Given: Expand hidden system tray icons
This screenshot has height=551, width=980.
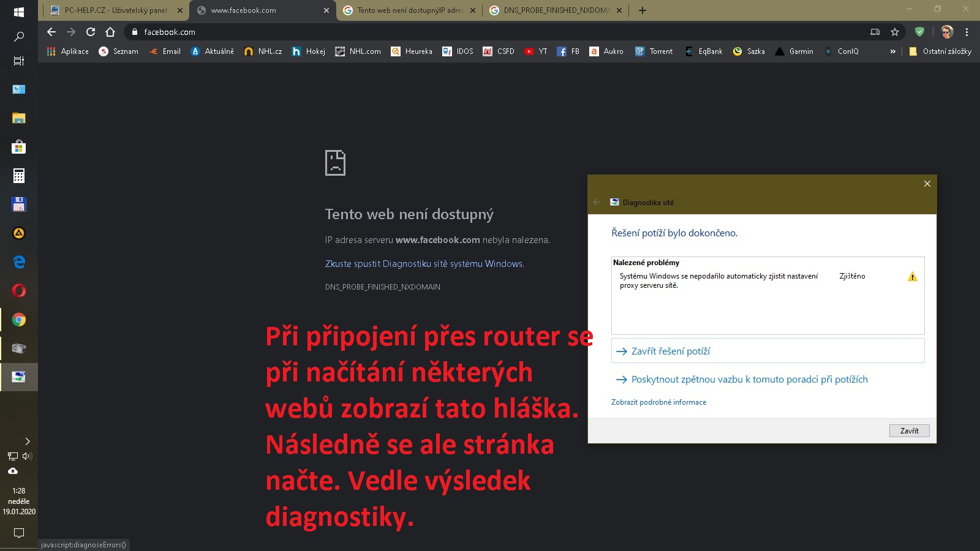Looking at the screenshot, I should point(27,441).
